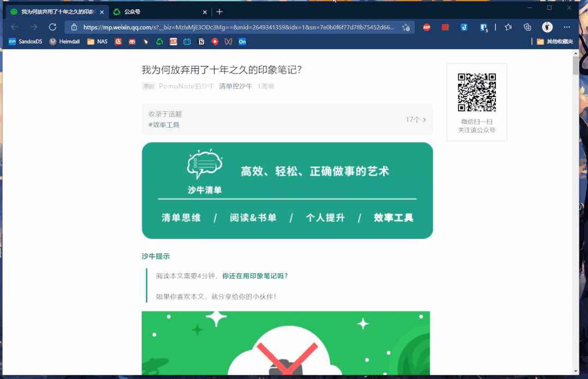Open the blue On bookmark icon
The image size is (588, 379).
[243, 41]
